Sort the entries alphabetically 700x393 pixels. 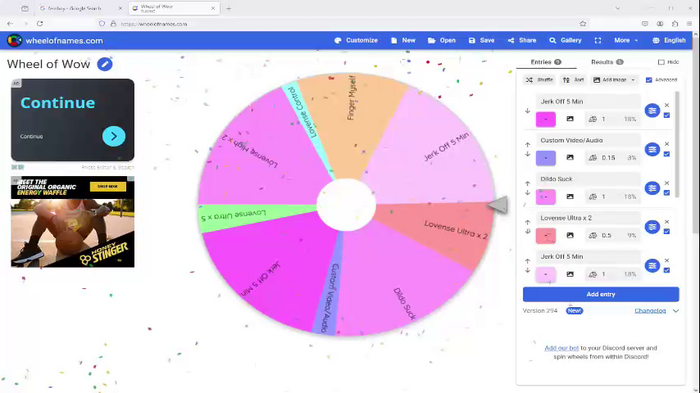coord(573,80)
